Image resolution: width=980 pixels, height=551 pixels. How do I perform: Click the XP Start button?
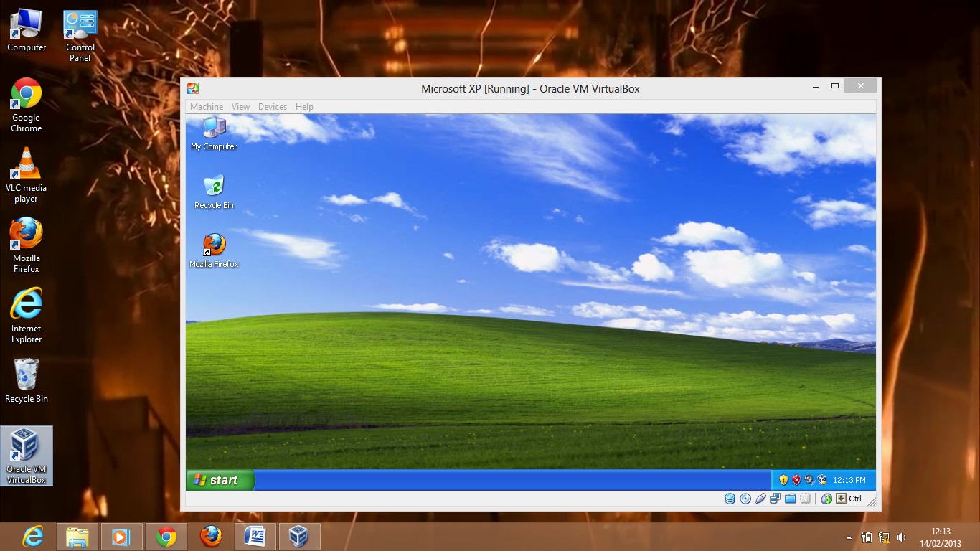tap(220, 480)
